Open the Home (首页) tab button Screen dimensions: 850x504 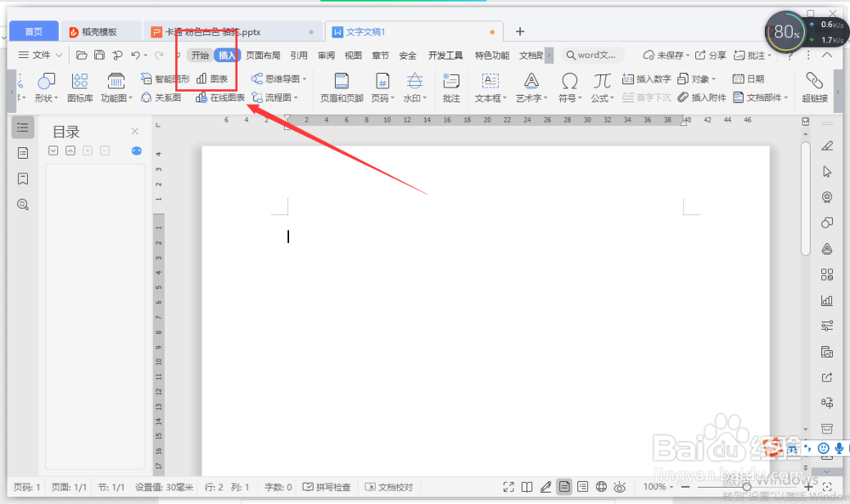(x=34, y=32)
